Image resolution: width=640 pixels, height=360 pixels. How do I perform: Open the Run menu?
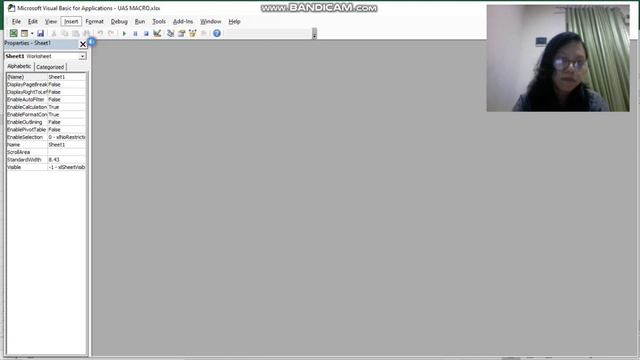point(140,22)
